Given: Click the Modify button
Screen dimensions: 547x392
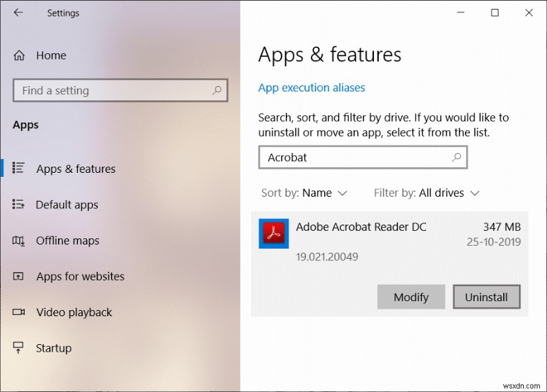Looking at the screenshot, I should pyautogui.click(x=411, y=297).
